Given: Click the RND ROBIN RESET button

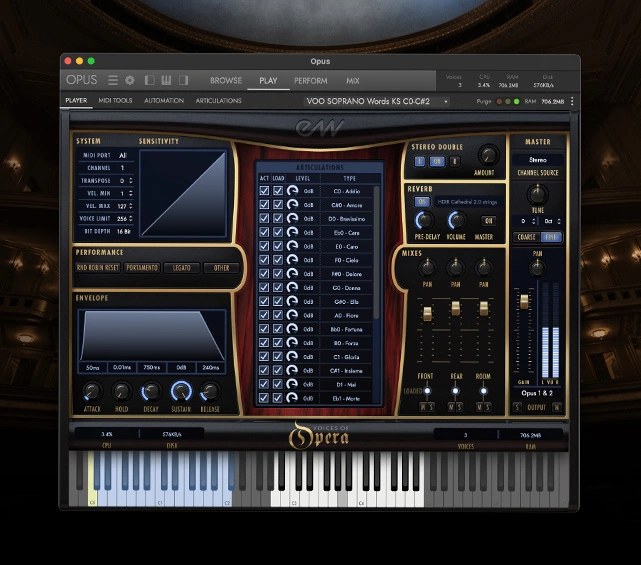Looking at the screenshot, I should point(98,268).
